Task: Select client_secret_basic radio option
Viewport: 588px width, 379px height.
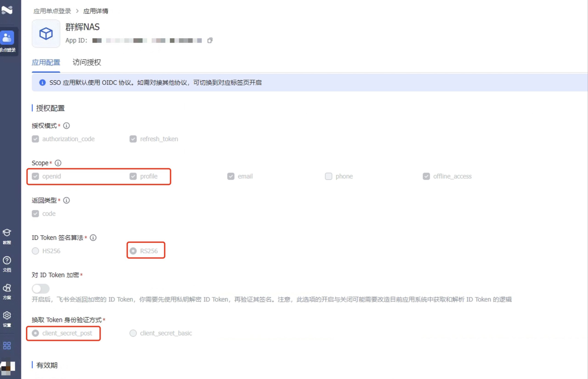Action: point(133,333)
